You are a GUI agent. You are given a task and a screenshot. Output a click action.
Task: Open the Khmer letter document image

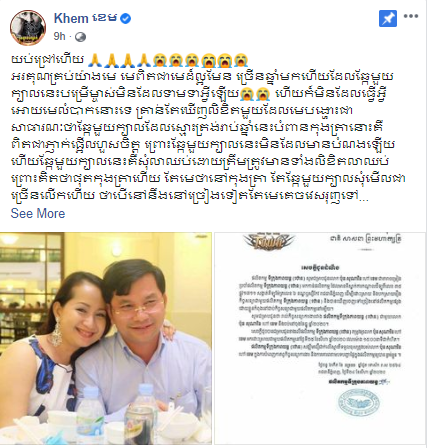[320, 338]
